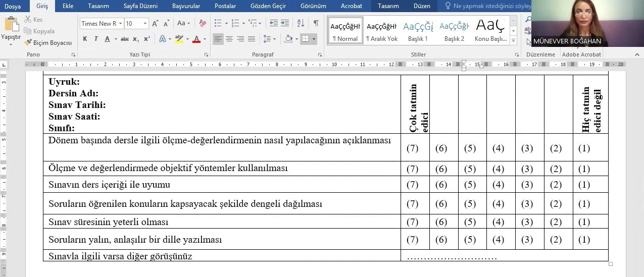Viewport: 644px width, 277px height.
Task: Click the Yapıştır paste button
Action: (x=11, y=30)
